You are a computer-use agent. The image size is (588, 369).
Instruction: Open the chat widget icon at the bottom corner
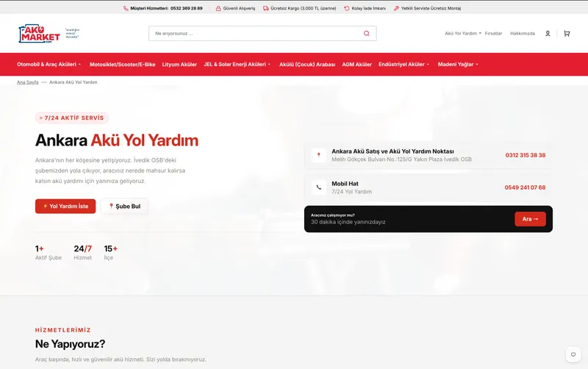573,354
